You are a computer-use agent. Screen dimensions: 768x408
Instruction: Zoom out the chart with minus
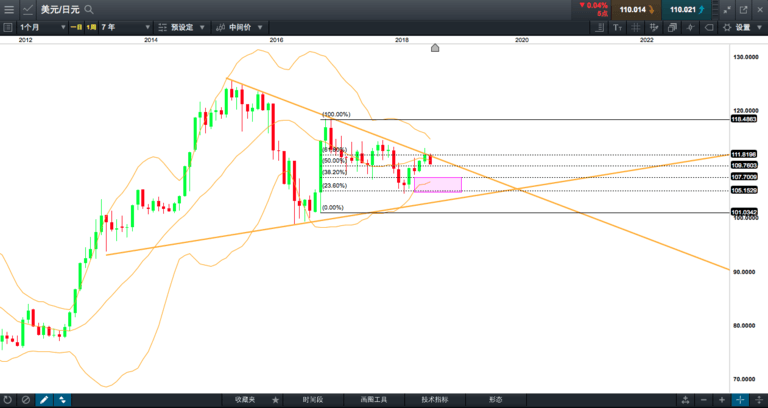click(x=703, y=400)
